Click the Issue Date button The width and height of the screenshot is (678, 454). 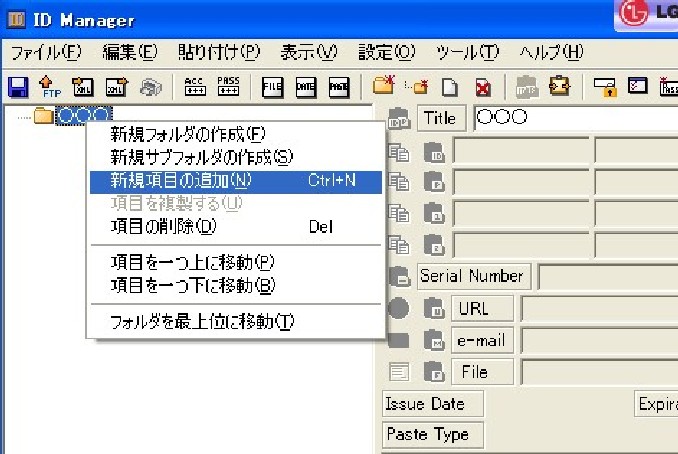[433, 404]
